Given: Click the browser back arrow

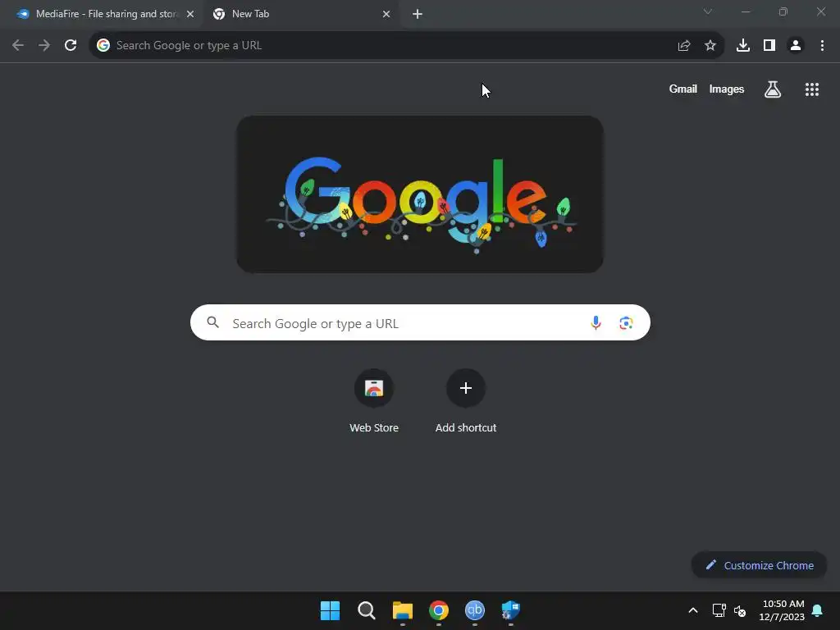Looking at the screenshot, I should click(x=18, y=46).
